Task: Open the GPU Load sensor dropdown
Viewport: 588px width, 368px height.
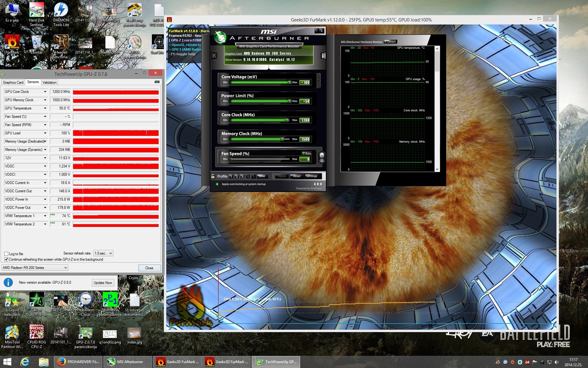Action: 45,133
